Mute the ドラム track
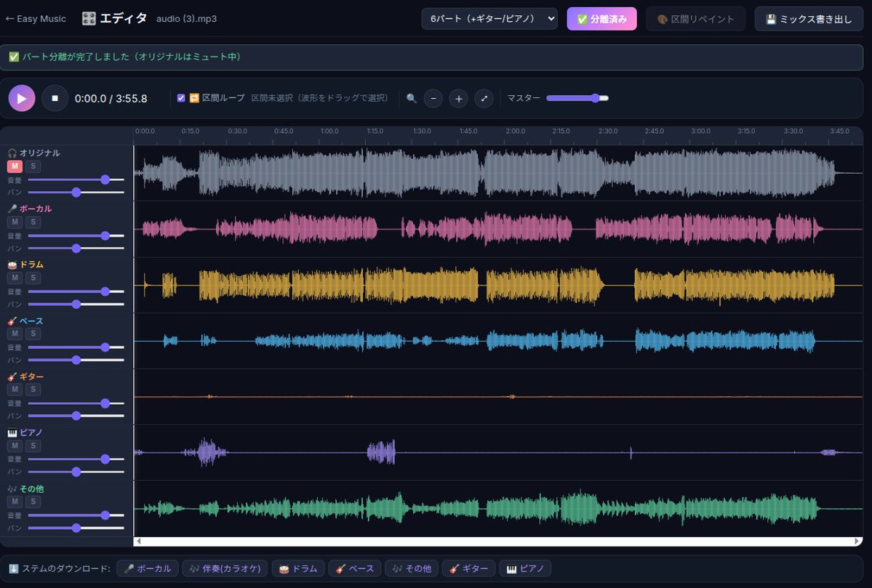 point(15,278)
